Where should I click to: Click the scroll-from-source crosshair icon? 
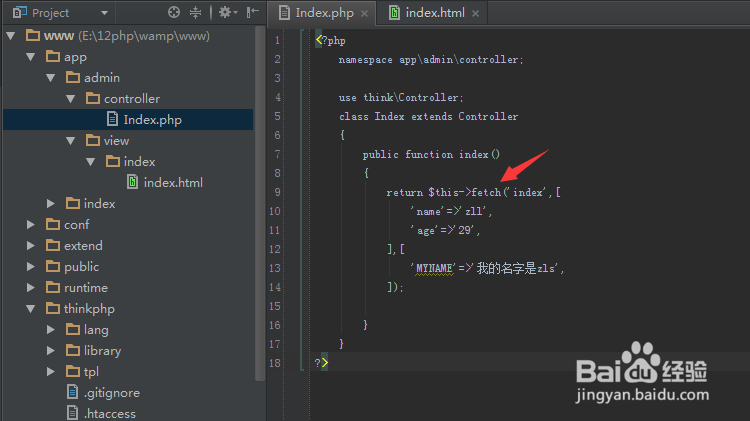click(x=174, y=12)
